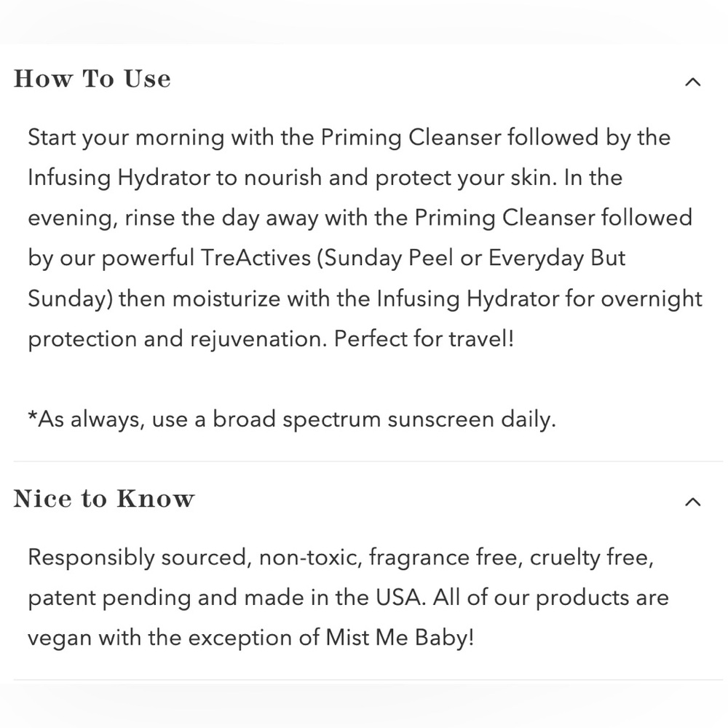Click the Everyday But text

click(557, 258)
